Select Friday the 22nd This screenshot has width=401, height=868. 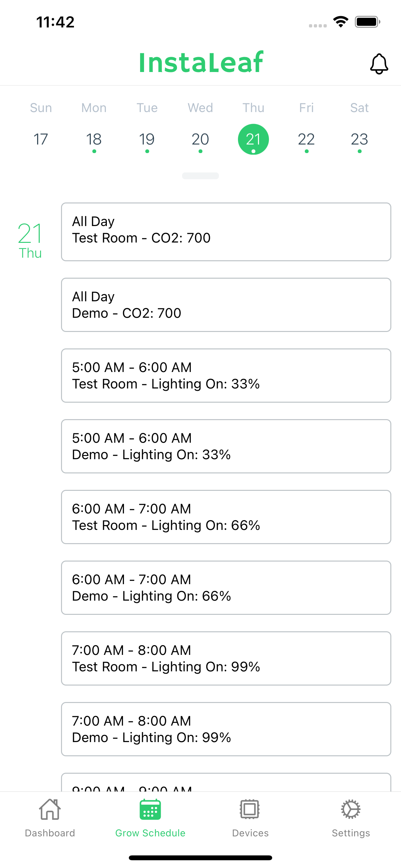pos(306,139)
